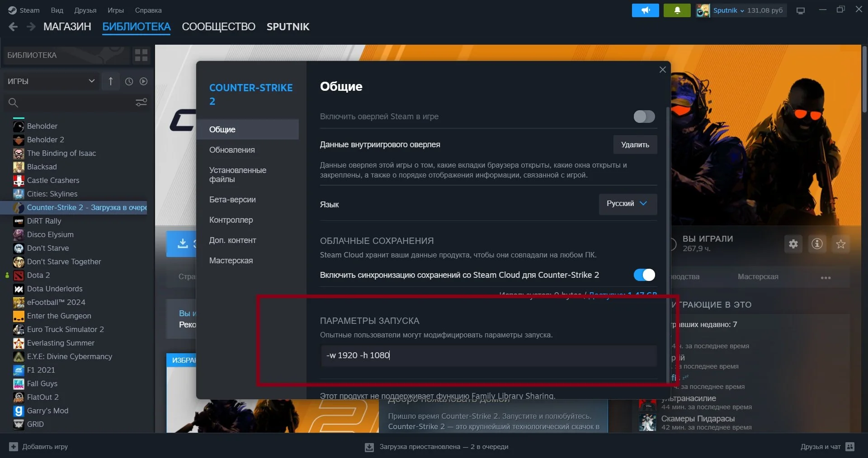
Task: Open the Друзья menu
Action: click(85, 10)
